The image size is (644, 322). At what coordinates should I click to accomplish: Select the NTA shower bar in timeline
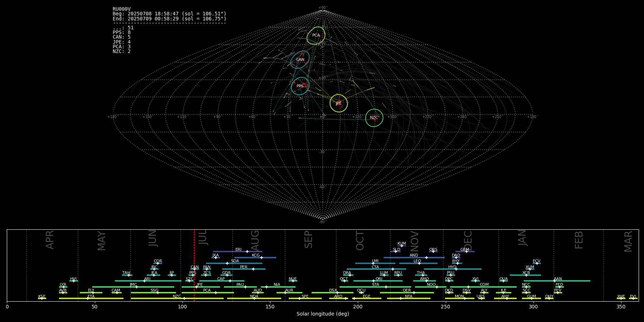[409, 298]
